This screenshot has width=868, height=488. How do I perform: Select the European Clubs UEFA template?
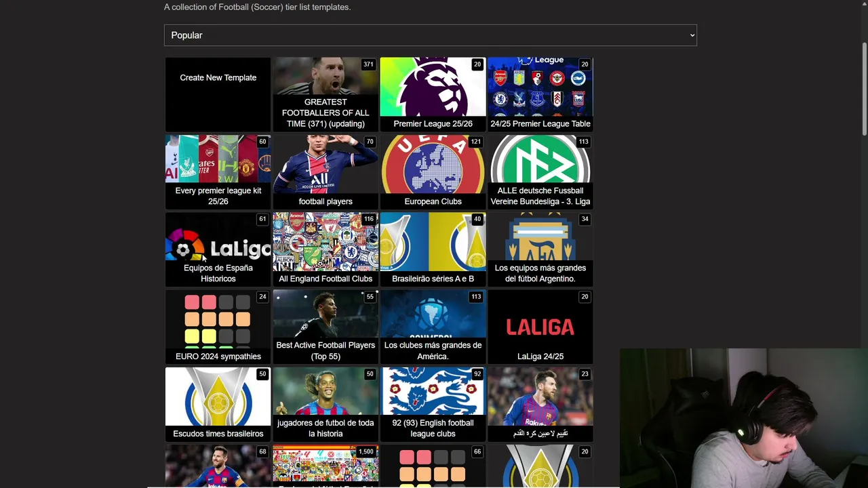[x=433, y=172]
